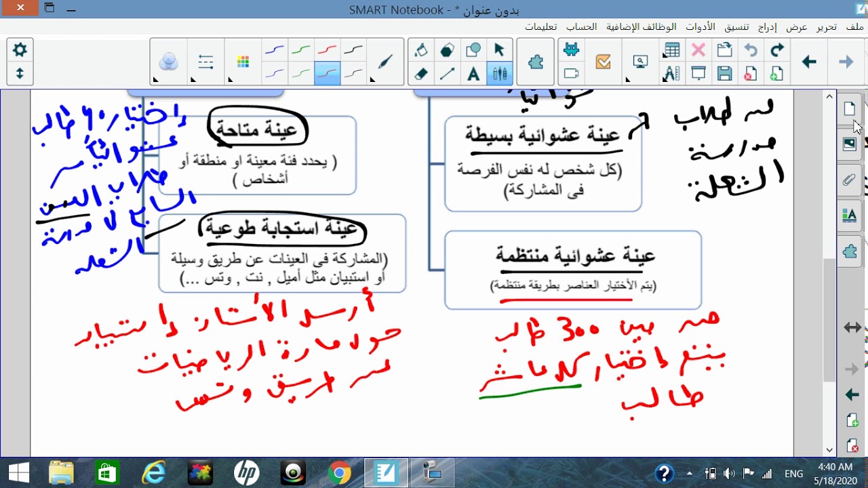
Task: Open تحرير (Edit) menu
Action: tap(827, 27)
